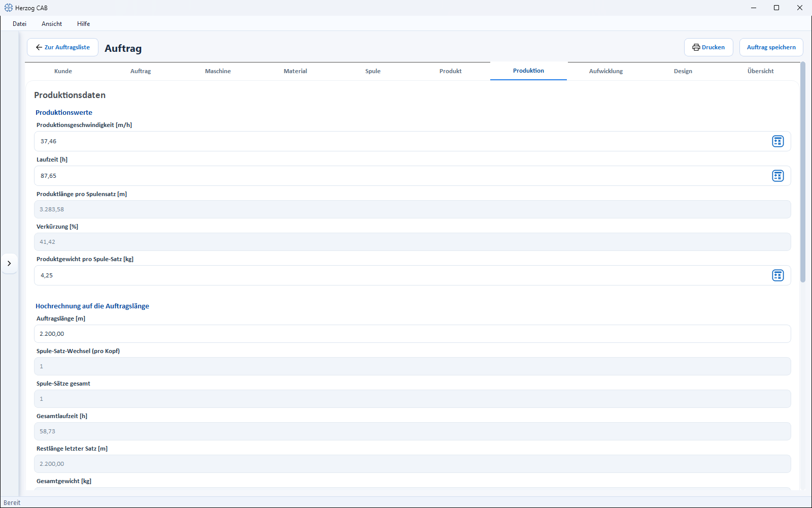The image size is (812, 508).
Task: Switch to the Maschine tab
Action: 218,71
